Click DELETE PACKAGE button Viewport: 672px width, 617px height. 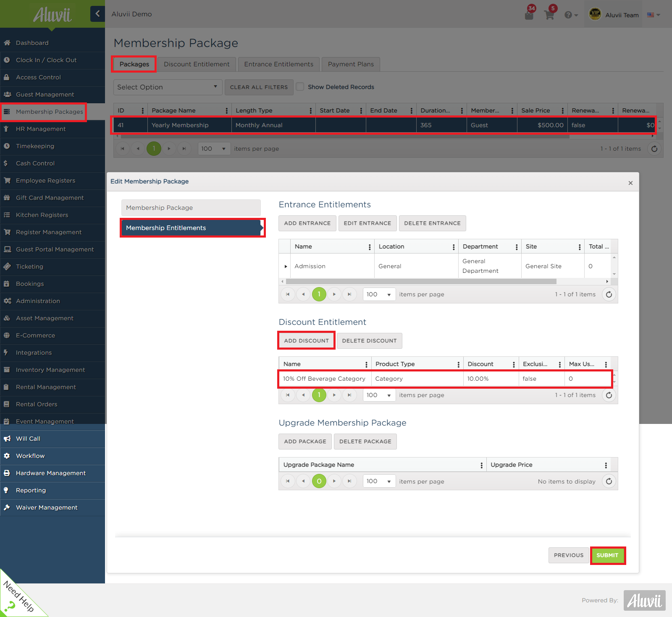[365, 442]
